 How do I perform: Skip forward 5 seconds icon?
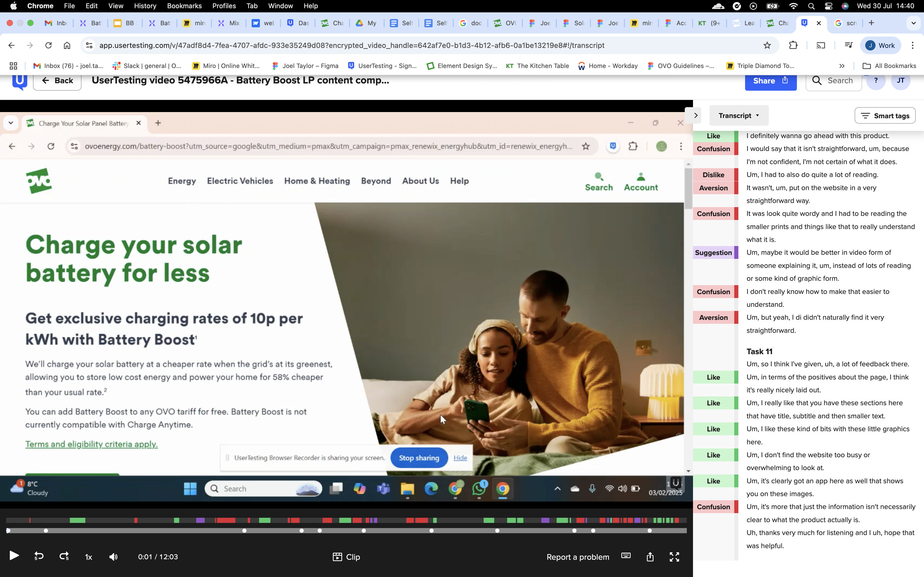point(64,556)
